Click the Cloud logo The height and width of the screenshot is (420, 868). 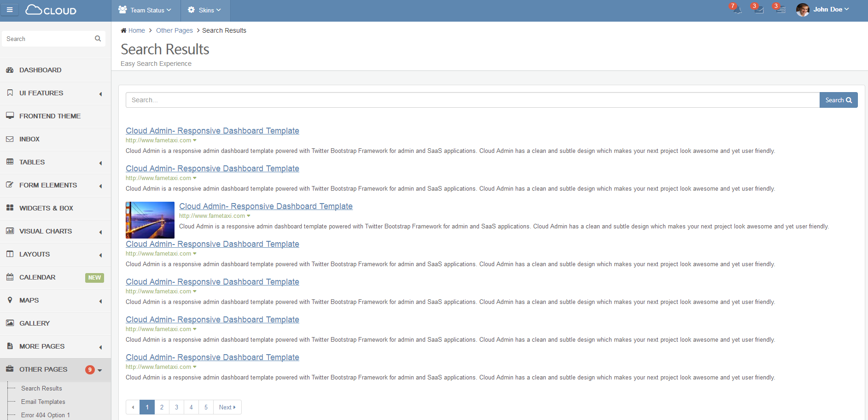click(x=51, y=10)
